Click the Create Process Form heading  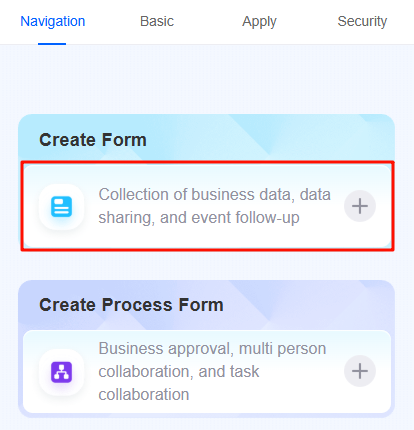tap(131, 305)
